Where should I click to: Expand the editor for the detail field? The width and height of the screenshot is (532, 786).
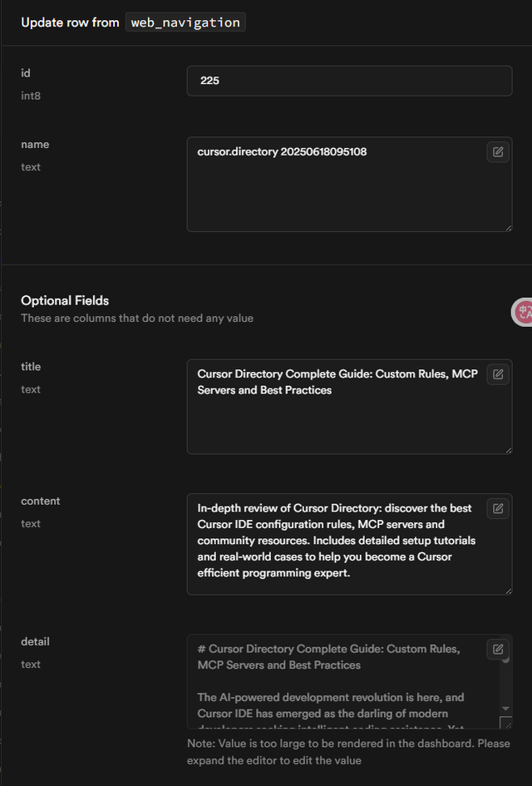click(x=498, y=649)
